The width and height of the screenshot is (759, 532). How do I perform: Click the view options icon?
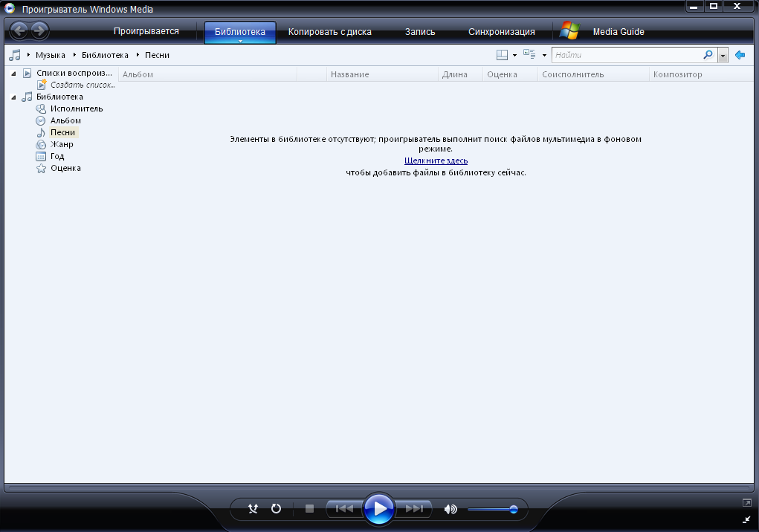point(529,55)
